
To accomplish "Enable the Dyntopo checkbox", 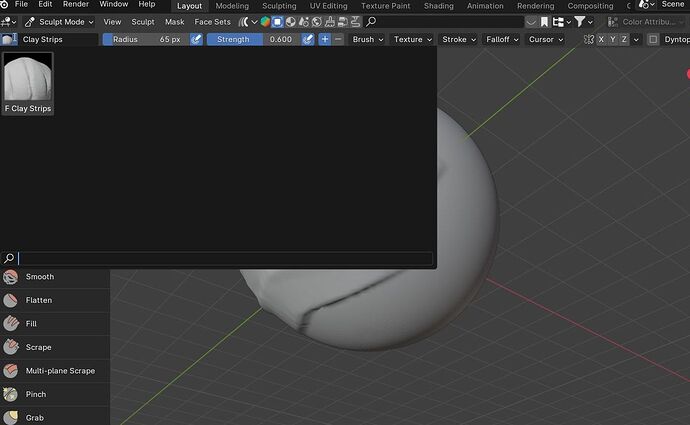I will [x=653, y=40].
